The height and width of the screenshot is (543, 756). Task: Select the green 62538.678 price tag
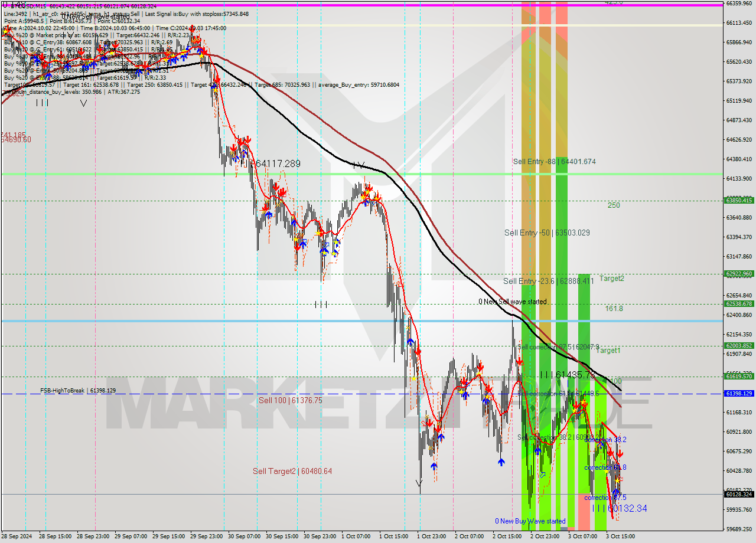click(x=739, y=303)
